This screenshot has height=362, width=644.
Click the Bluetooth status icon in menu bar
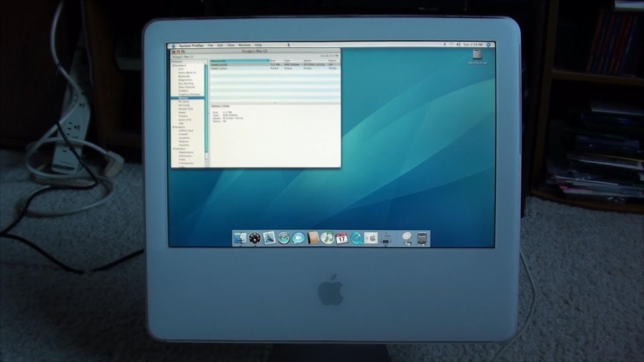445,45
